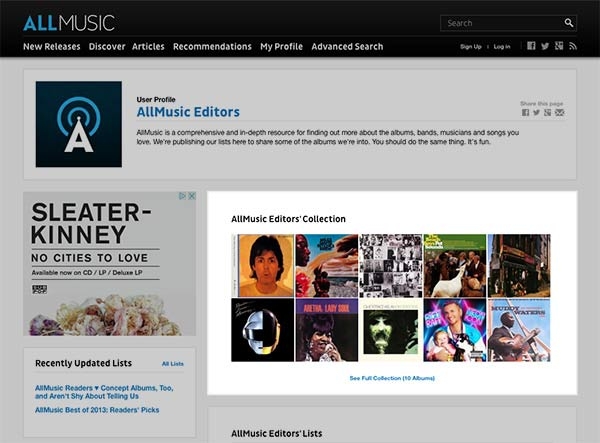Viewport: 600px width, 443px height.
Task: Click See Full Collection (10 Albums) link
Action: click(392, 378)
